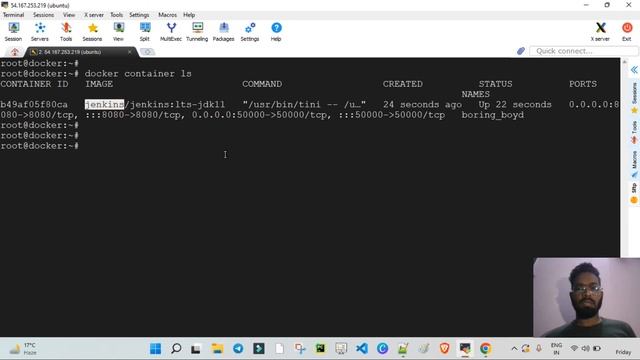Click the X server icon
Image resolution: width=640 pixels, height=360 pixels.
pos(600,32)
